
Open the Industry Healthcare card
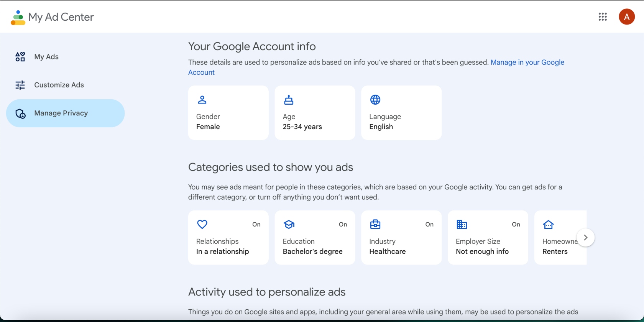(x=401, y=238)
